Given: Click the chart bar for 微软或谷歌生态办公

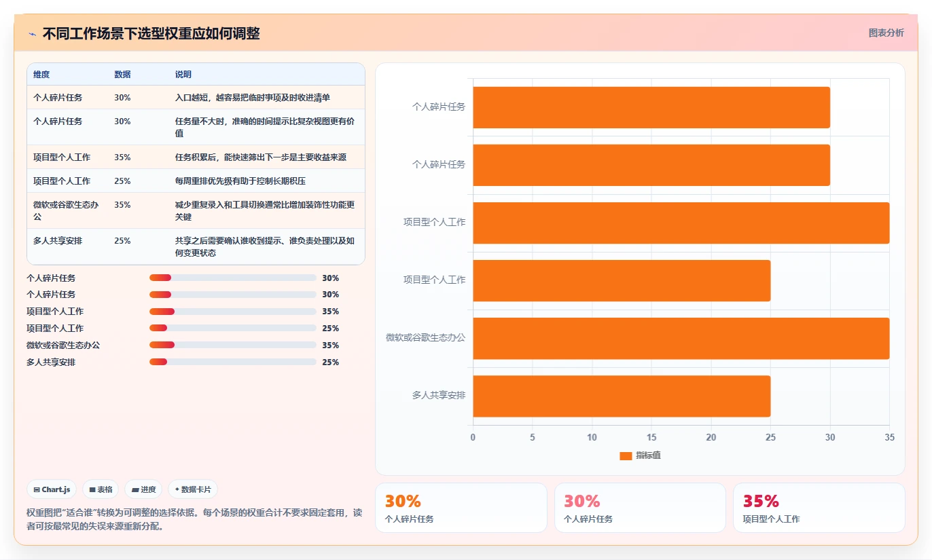Looking at the screenshot, I should [681, 338].
